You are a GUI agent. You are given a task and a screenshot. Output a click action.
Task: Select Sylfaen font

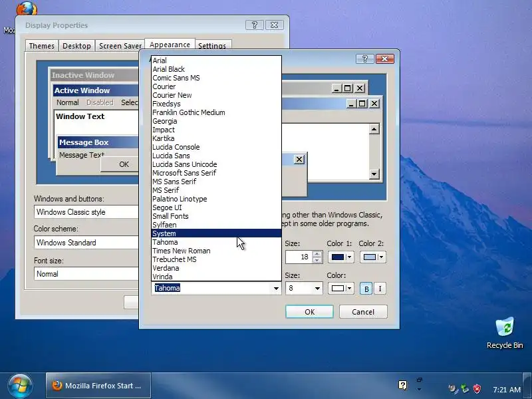coord(216,225)
